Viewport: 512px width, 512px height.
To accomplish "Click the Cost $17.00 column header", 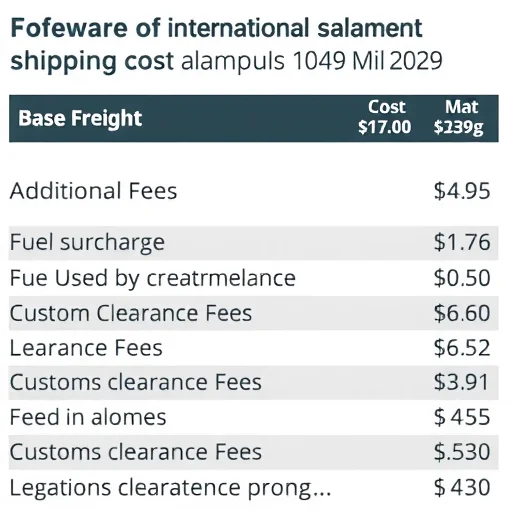I will pyautogui.click(x=385, y=117).
